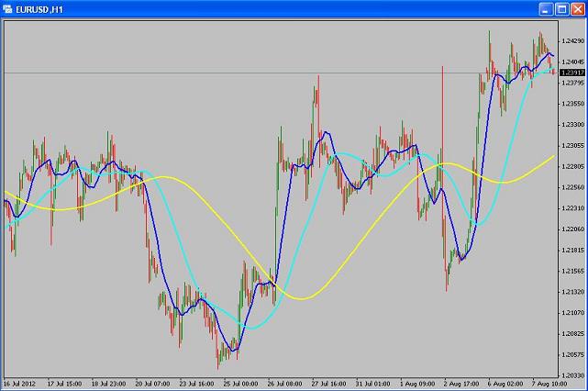Click the 1.22060 price scale label
Screen dimensions: 588x391
click(573, 229)
